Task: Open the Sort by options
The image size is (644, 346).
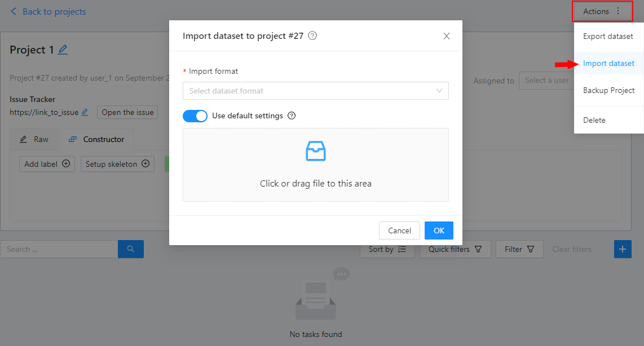Action: (387, 249)
